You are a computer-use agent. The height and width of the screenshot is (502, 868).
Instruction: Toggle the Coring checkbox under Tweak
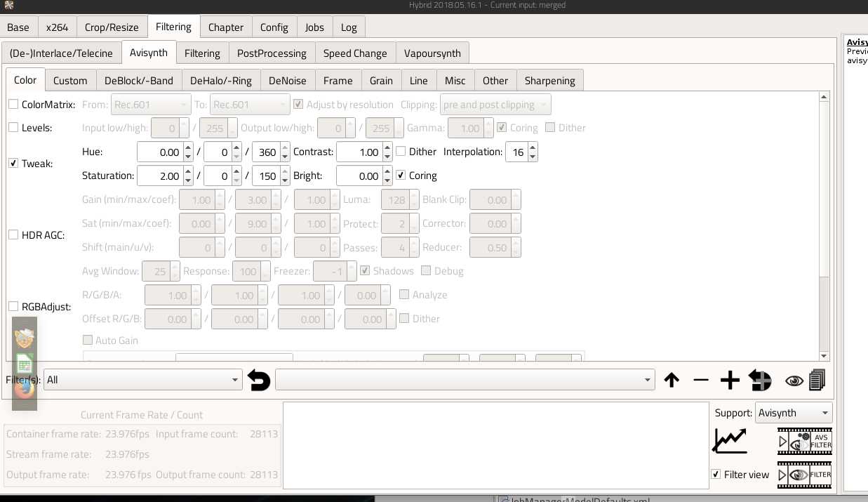tap(401, 176)
